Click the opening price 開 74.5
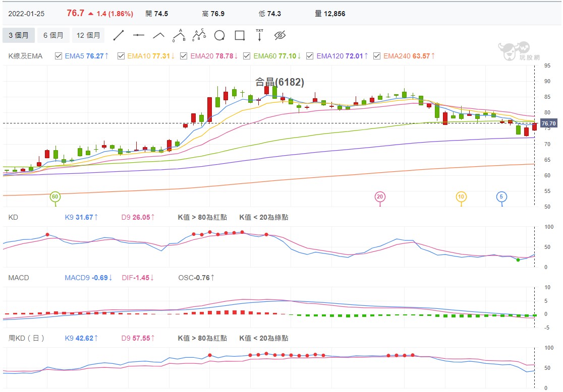 click(x=156, y=14)
